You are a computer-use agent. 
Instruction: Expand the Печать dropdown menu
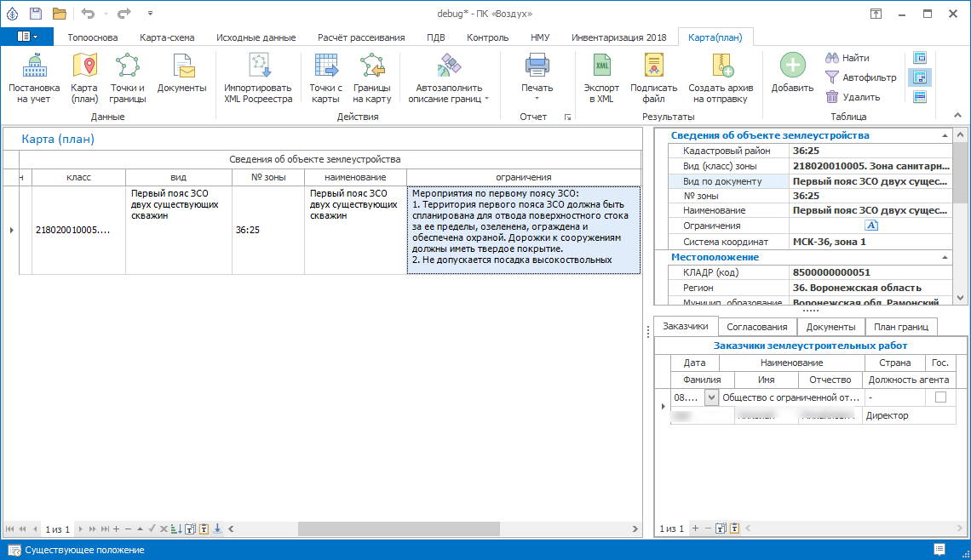point(537,98)
